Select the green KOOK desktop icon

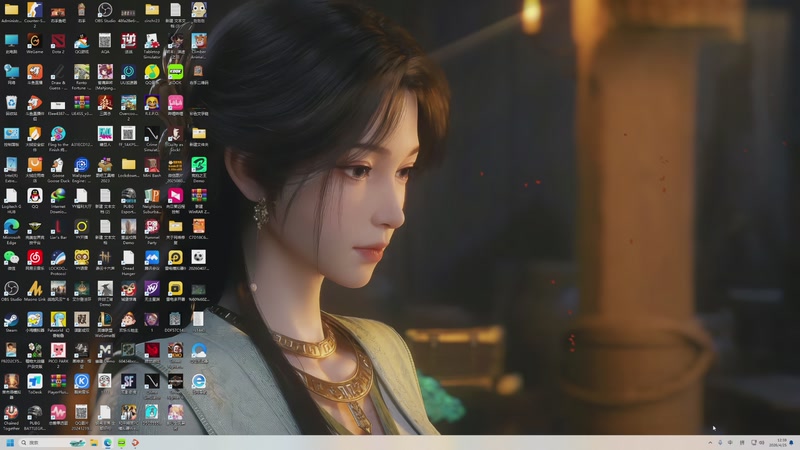point(176,72)
